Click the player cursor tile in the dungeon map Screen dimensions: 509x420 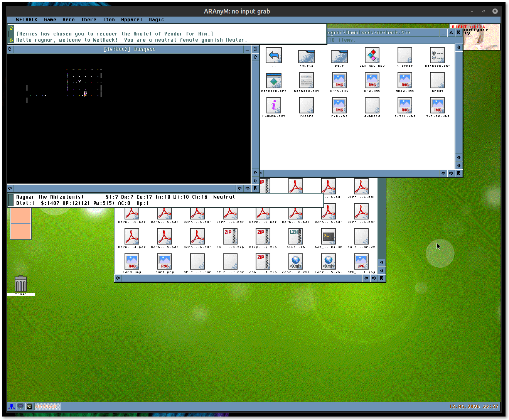(86, 94)
